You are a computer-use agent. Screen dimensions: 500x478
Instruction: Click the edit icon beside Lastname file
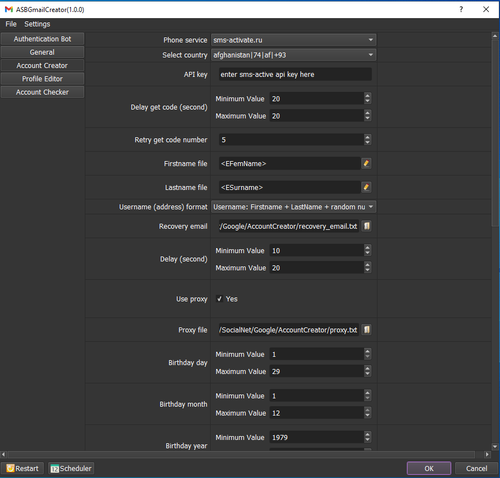tap(366, 187)
